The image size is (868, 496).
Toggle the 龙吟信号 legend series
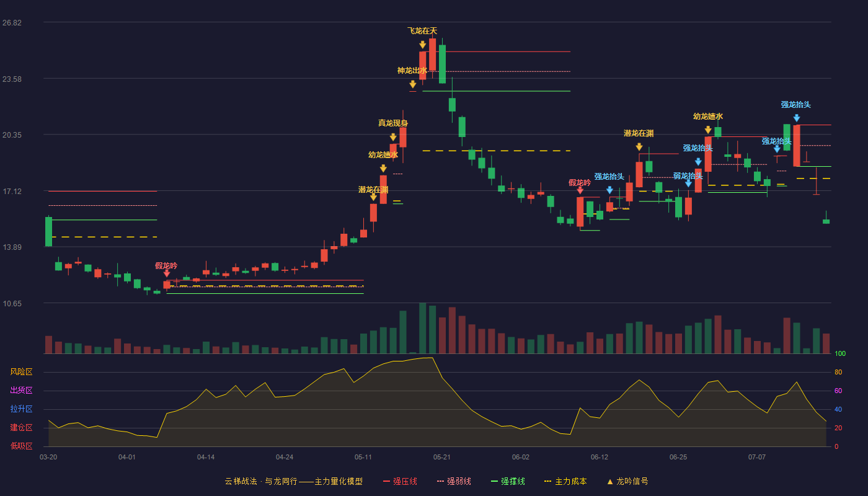click(x=627, y=481)
